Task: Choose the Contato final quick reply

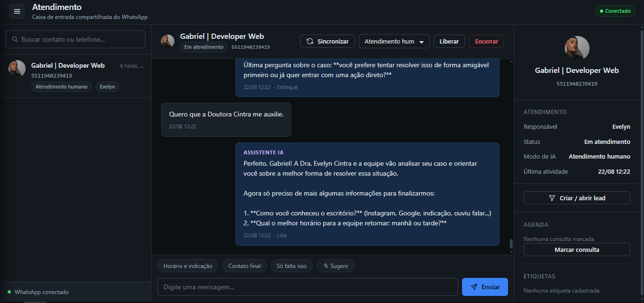Action: [245, 266]
